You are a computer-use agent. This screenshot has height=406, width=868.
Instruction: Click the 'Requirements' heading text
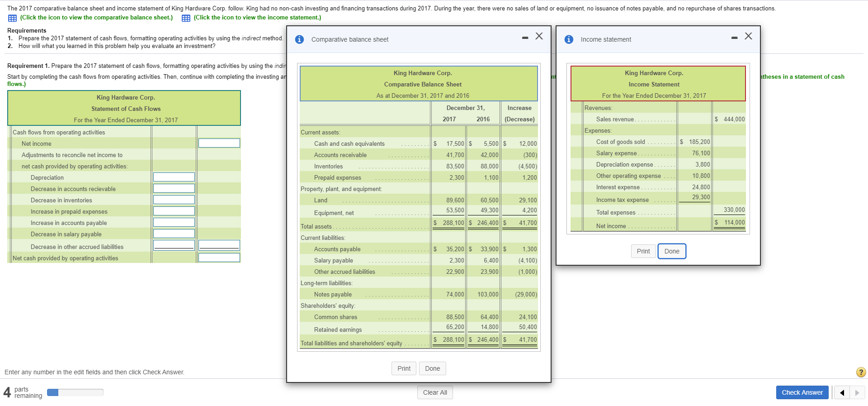27,30
